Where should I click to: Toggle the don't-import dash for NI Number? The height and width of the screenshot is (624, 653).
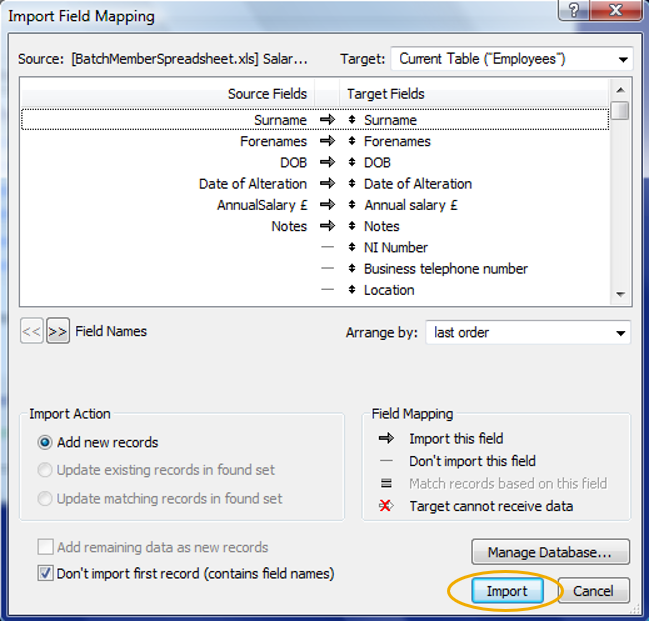(327, 248)
